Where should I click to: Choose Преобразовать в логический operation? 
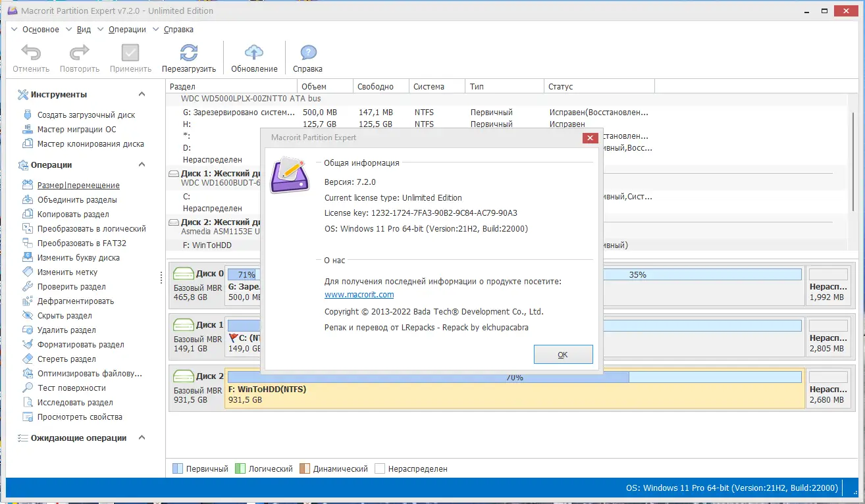(92, 229)
